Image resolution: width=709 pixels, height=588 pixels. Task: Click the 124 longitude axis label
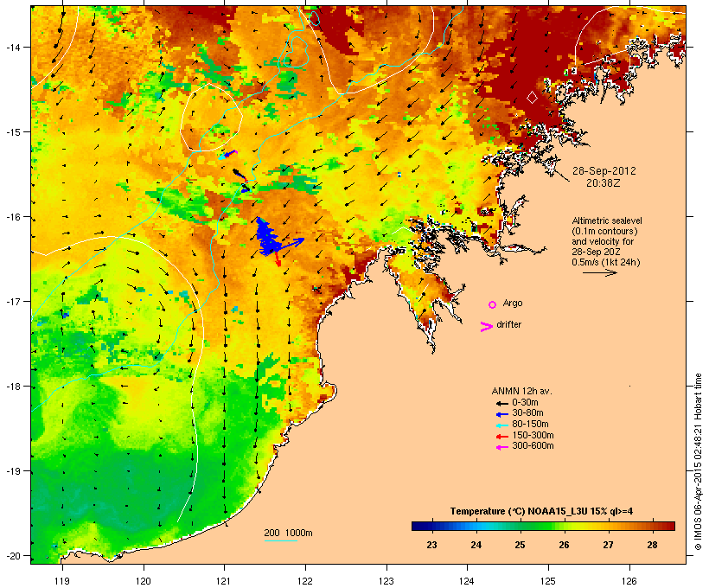(x=467, y=581)
